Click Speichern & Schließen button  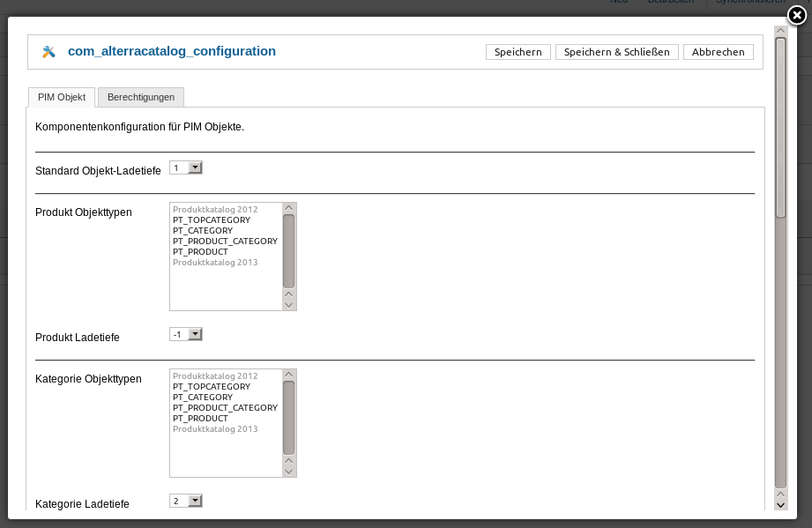coord(617,52)
